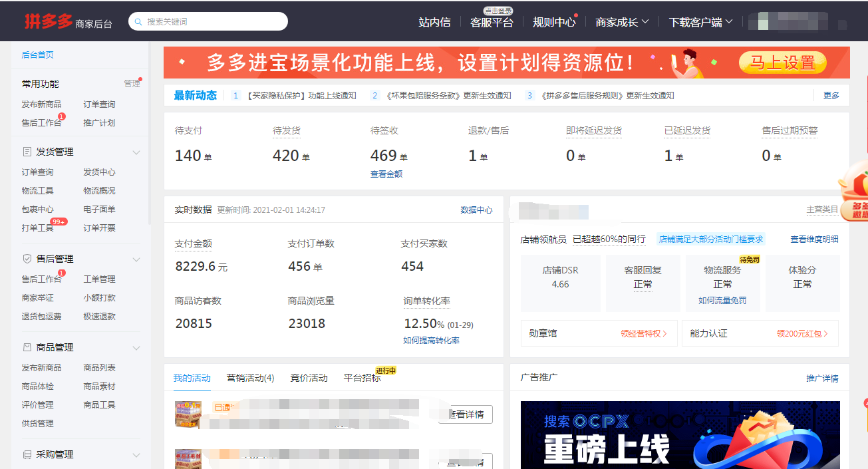The image size is (868, 469).
Task: Open 评价管理 in sidebar
Action: point(37,405)
